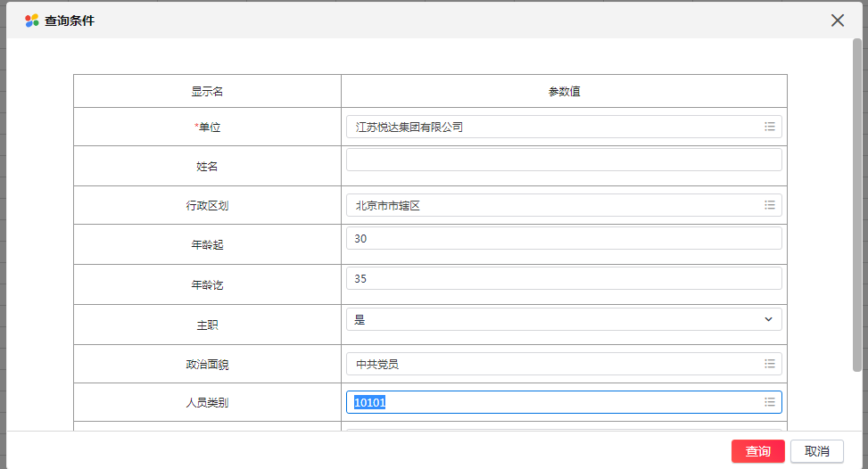Screen dimensions: 868x469
Task: Open the list picker for 单位 field
Action: [x=770, y=127]
